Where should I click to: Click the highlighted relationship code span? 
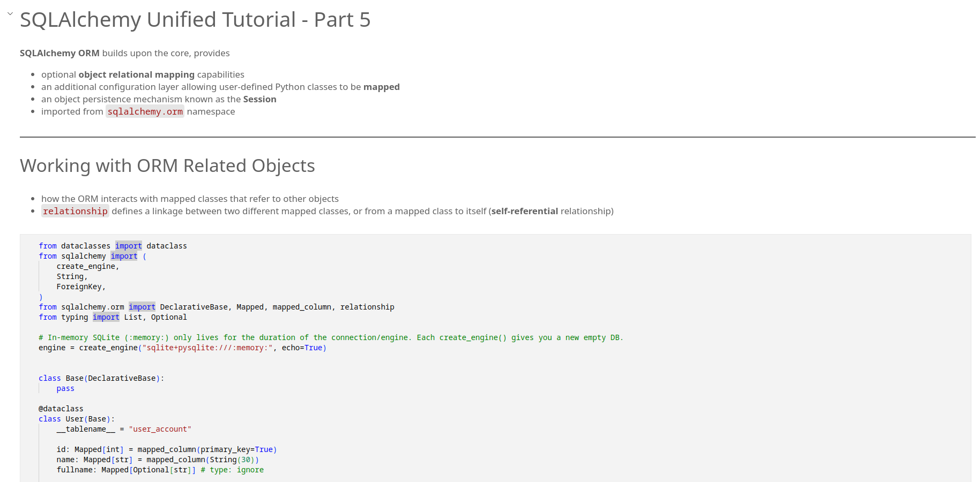pos(75,211)
